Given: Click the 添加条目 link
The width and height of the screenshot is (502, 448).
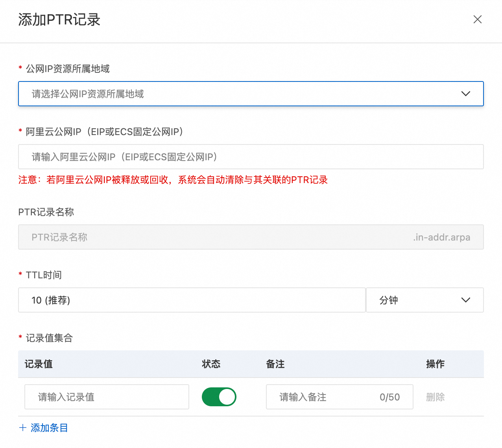Looking at the screenshot, I should click(x=44, y=428).
